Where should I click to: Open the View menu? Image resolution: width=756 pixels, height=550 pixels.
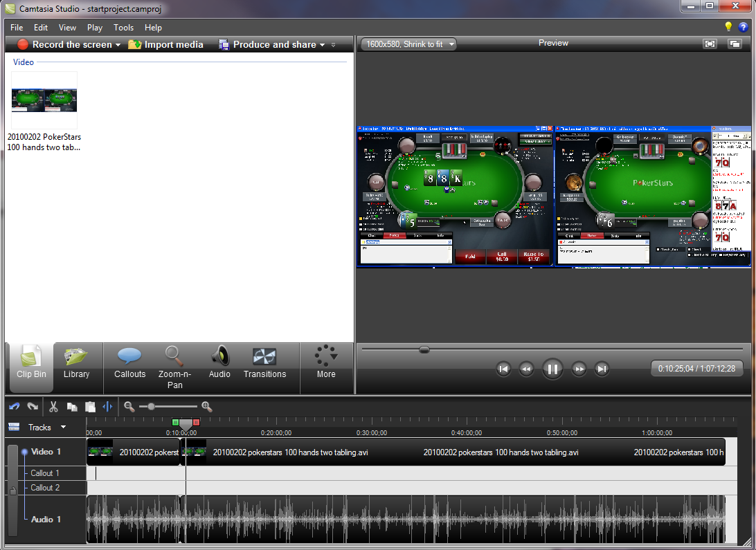click(x=67, y=28)
